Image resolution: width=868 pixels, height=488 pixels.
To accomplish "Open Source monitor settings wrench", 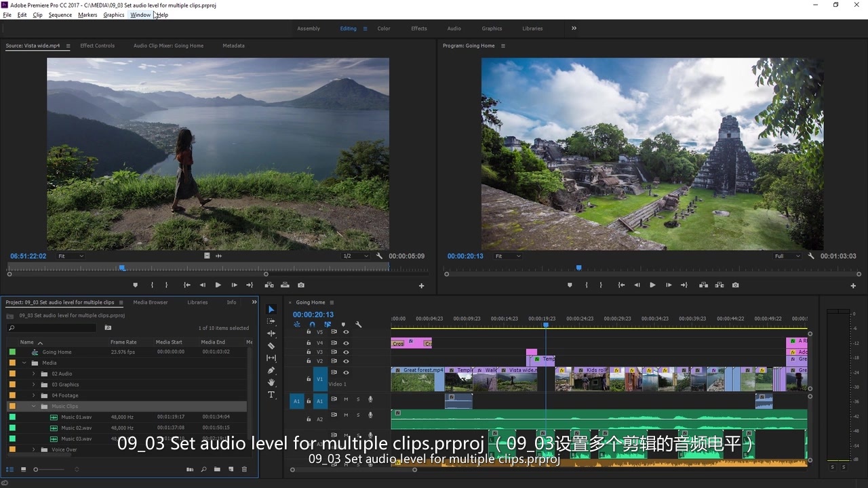I will (379, 256).
